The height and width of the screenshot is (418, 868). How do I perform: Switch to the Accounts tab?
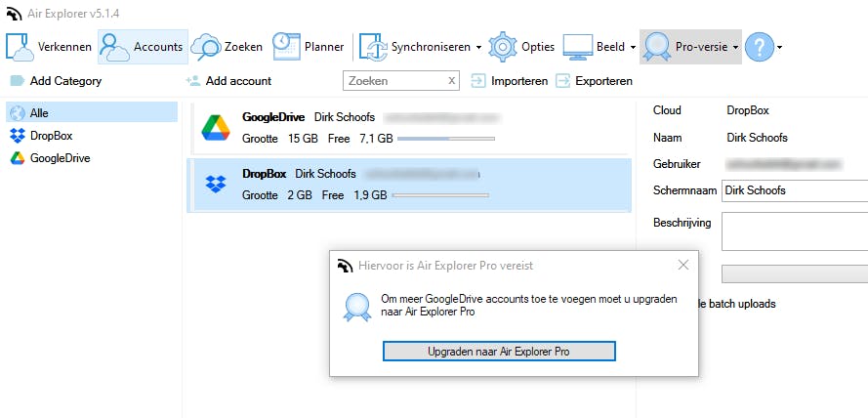143,46
